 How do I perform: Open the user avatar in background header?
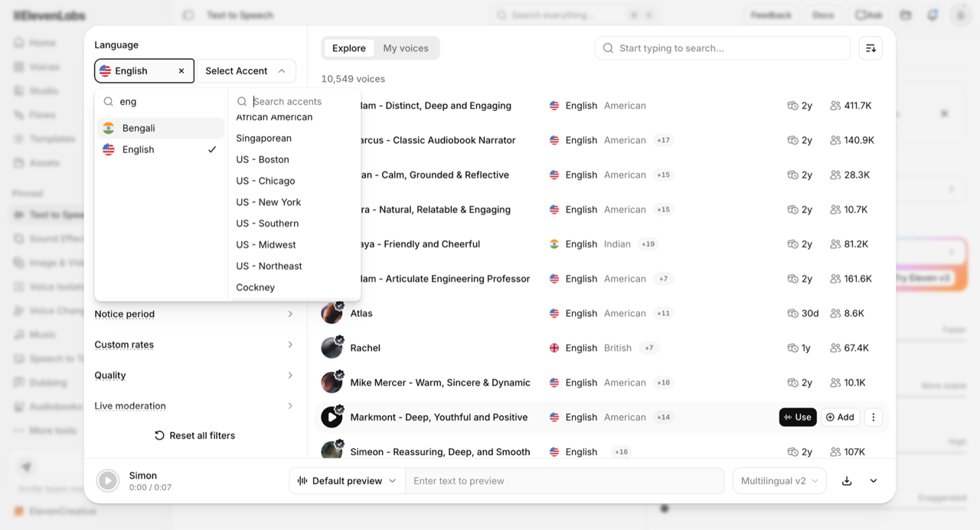pos(960,15)
